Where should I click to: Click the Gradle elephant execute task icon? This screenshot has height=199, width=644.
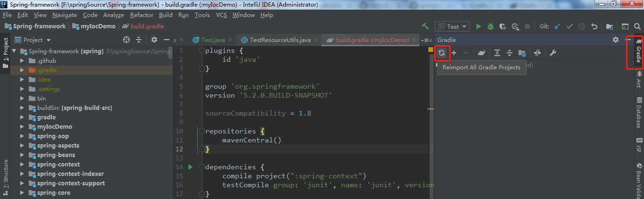click(x=481, y=53)
